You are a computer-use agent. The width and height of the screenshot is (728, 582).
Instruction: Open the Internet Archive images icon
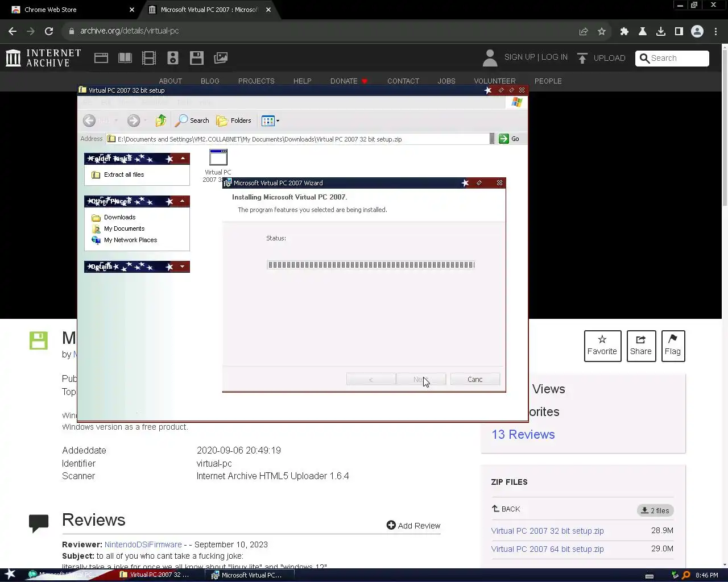[x=221, y=58]
